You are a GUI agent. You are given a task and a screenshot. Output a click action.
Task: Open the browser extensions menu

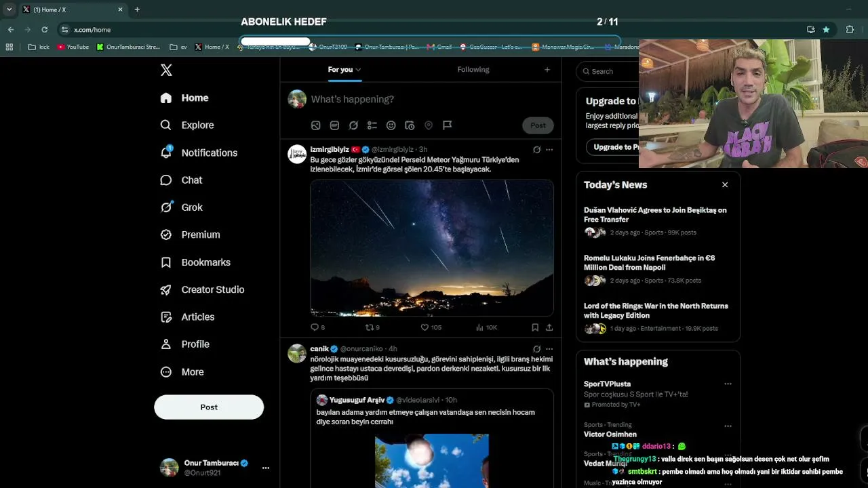[850, 30]
